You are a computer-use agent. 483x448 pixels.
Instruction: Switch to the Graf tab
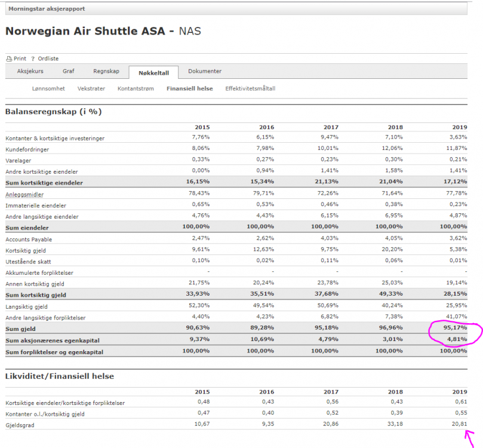(x=69, y=71)
